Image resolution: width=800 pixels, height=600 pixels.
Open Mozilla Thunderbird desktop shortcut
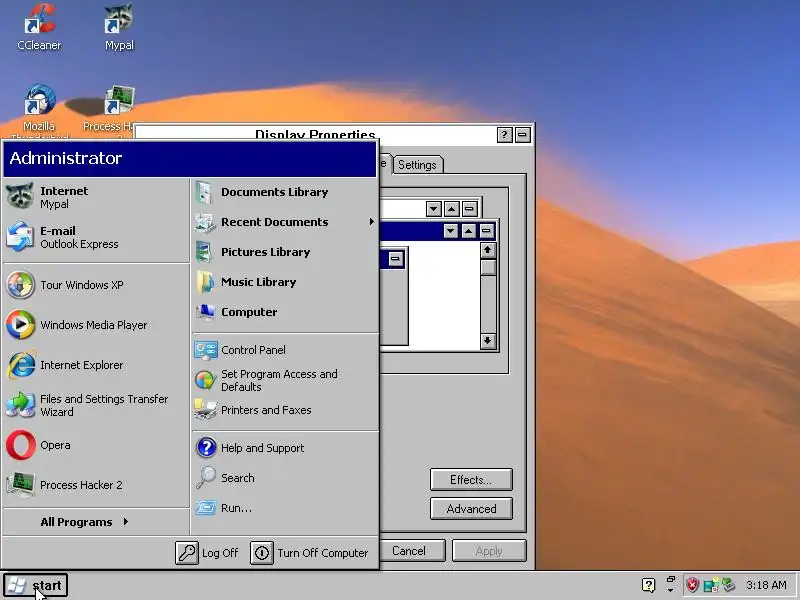tap(39, 111)
